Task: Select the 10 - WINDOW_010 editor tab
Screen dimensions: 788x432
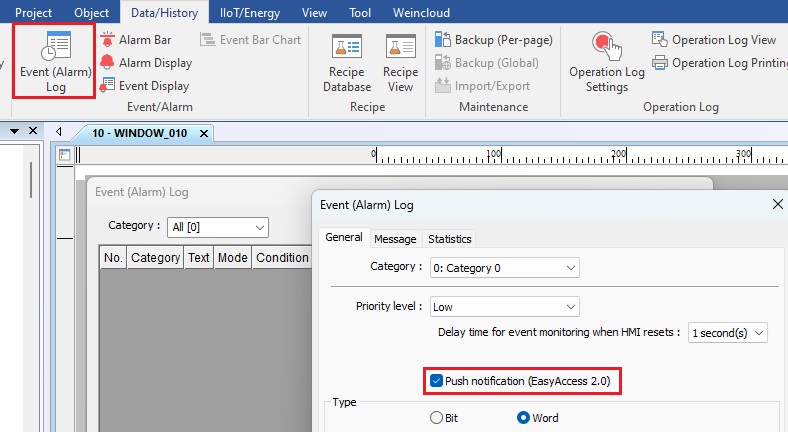Action: tap(140, 133)
